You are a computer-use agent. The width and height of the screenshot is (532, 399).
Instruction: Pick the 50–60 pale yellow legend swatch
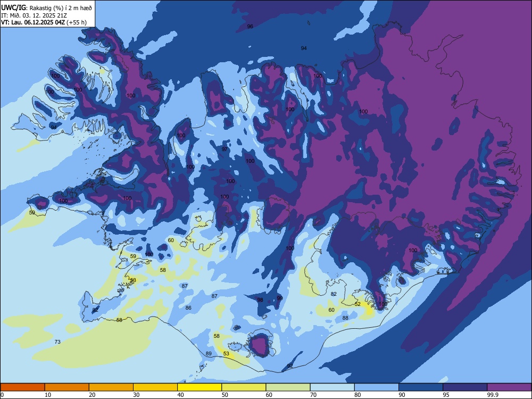pyautogui.click(x=244, y=387)
